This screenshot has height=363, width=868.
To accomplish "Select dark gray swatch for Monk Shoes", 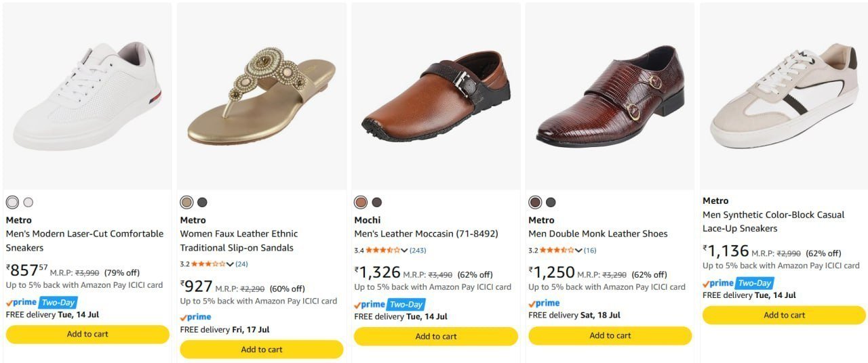I will click(551, 202).
